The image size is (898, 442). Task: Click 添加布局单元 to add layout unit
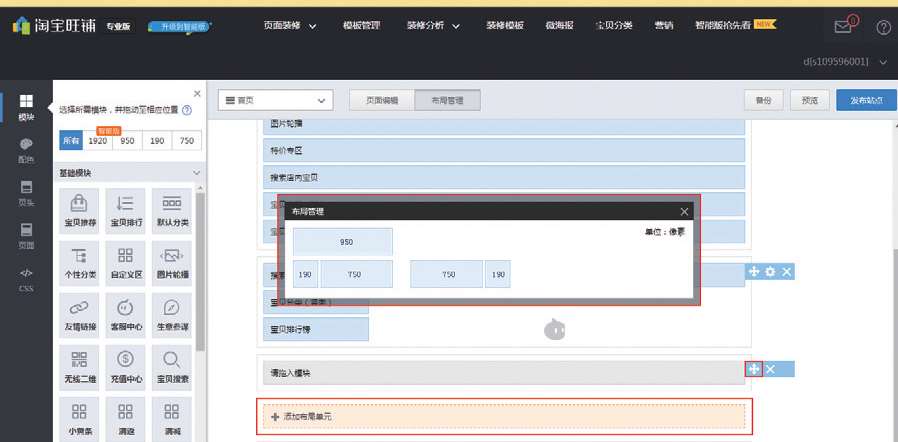click(504, 416)
